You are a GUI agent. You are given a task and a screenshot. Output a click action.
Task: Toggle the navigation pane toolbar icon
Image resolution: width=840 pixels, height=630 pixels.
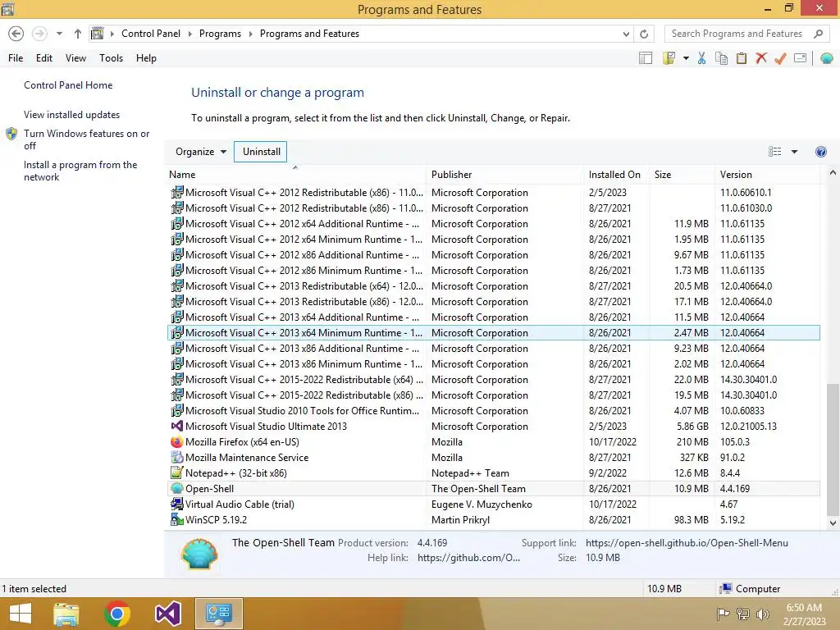(646, 58)
